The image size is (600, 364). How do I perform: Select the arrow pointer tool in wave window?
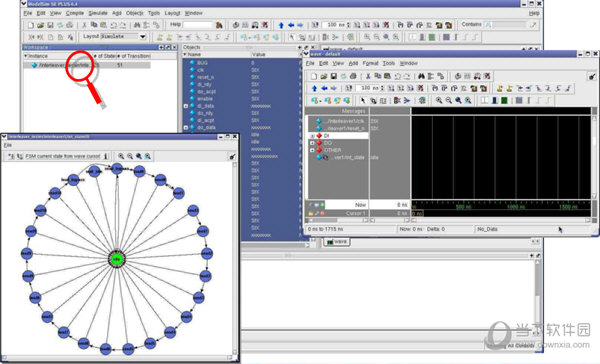[x=363, y=101]
